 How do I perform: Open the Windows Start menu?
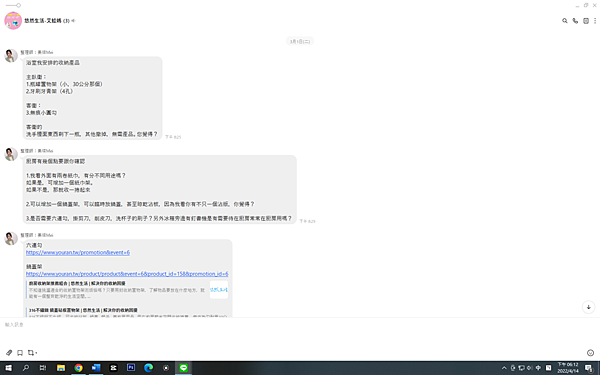pyautogui.click(x=8, y=368)
